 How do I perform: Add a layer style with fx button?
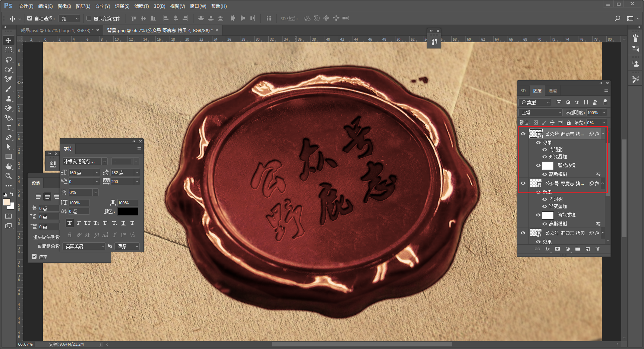(547, 249)
